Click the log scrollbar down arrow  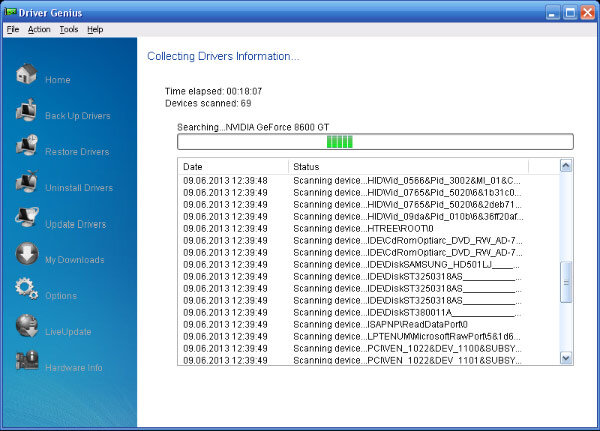coord(566,358)
